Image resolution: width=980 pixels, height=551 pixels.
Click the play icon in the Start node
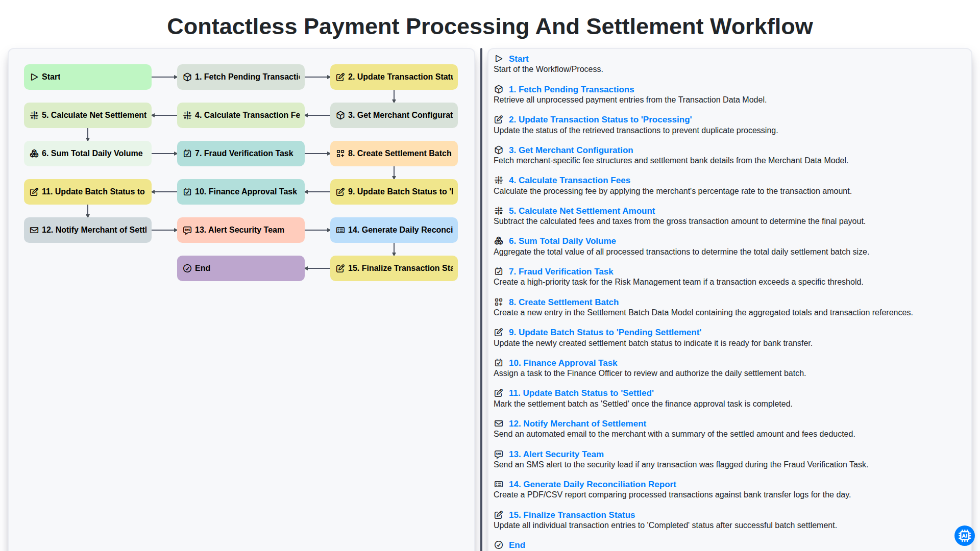tap(34, 77)
